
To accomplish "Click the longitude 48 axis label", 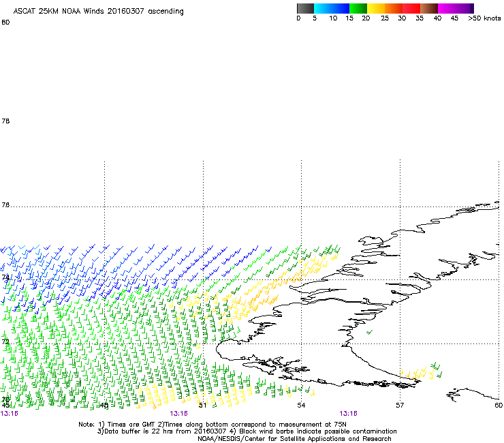I will click(x=104, y=406).
